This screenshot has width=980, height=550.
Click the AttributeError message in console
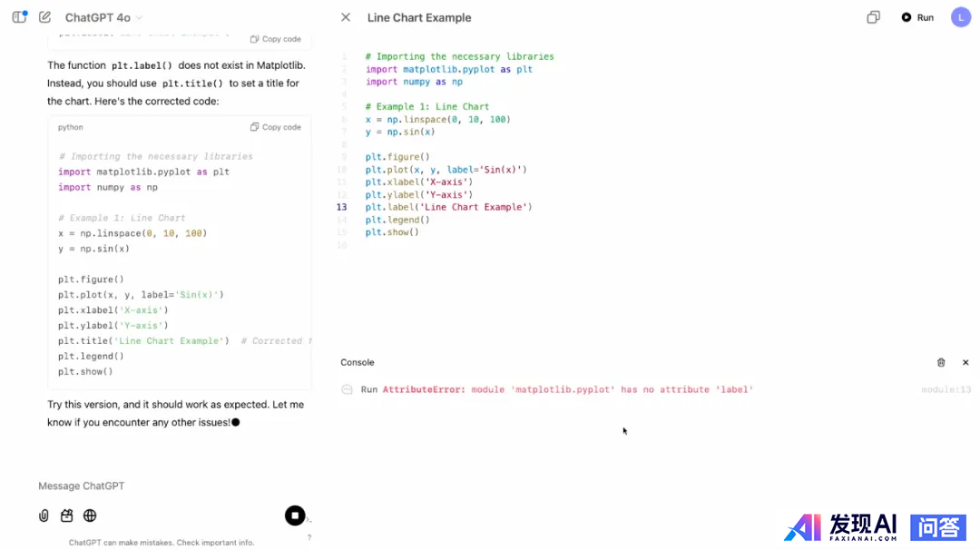click(x=567, y=389)
